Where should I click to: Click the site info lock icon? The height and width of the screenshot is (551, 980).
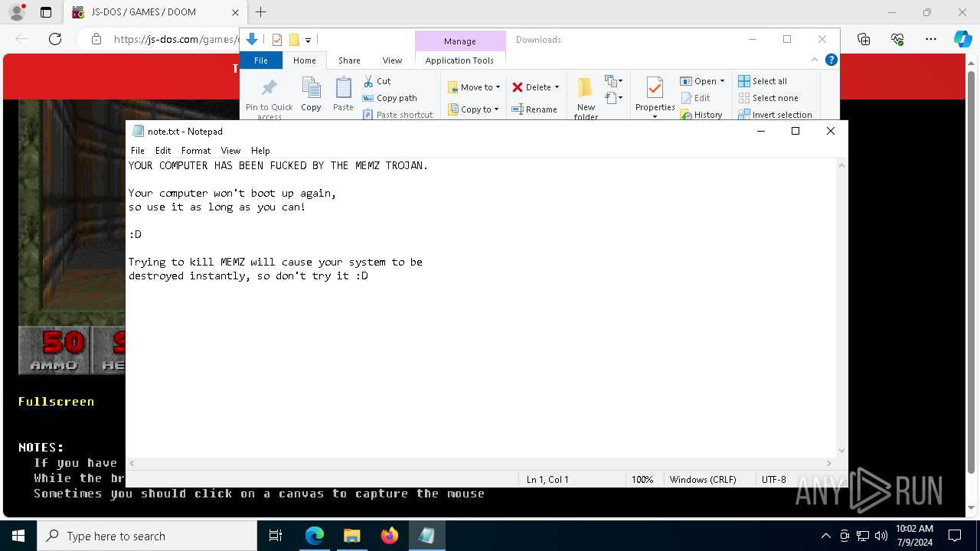coord(96,39)
